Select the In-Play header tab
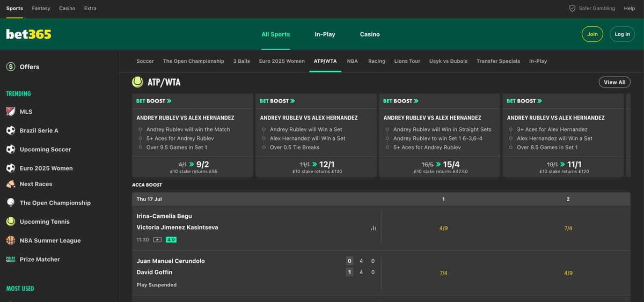The height and width of the screenshot is (302, 644). [325, 34]
